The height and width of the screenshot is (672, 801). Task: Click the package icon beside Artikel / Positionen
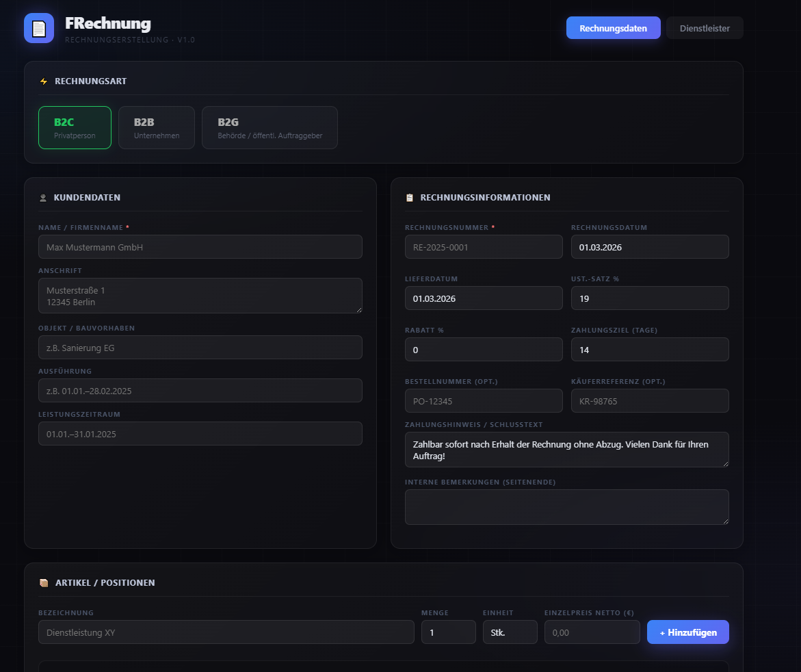44,583
